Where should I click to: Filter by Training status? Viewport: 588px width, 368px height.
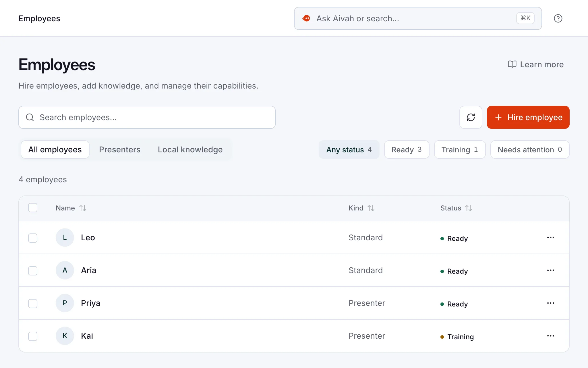pyautogui.click(x=460, y=149)
